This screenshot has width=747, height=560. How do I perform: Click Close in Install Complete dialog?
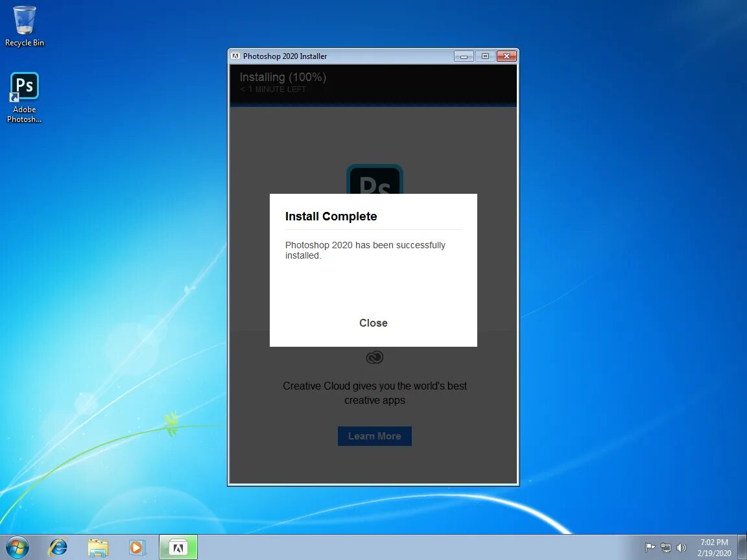pos(373,323)
